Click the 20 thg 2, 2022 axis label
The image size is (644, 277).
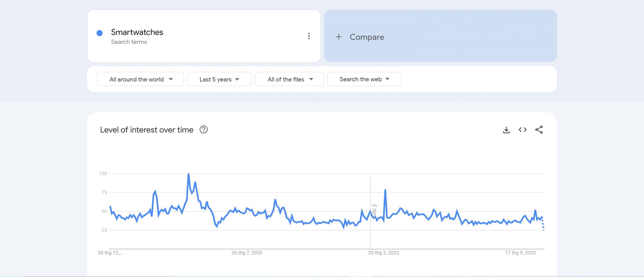383,253
